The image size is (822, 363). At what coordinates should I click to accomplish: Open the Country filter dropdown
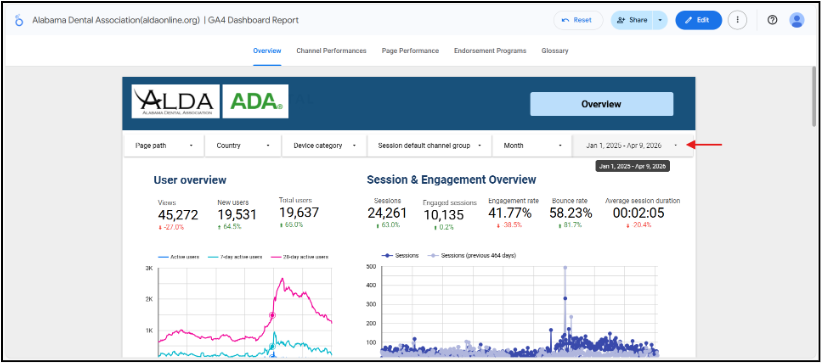click(243, 145)
